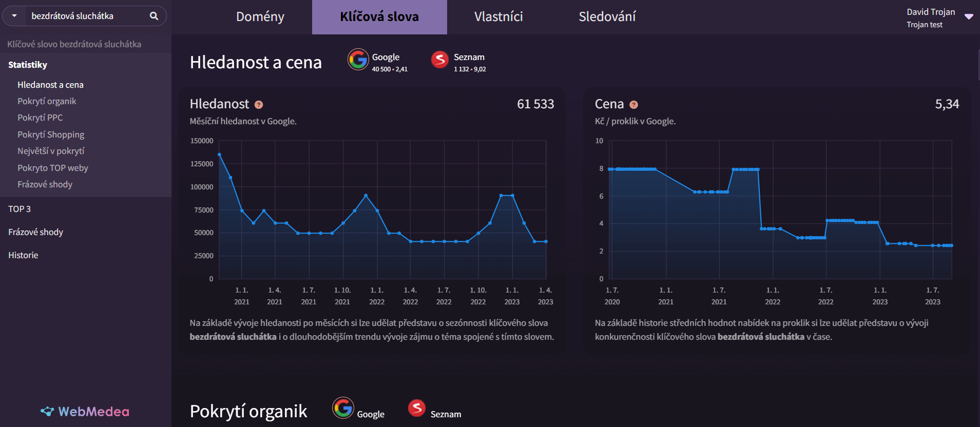The width and height of the screenshot is (980, 427).
Task: Expand the TOP 3 sidebar section
Action: 20,209
